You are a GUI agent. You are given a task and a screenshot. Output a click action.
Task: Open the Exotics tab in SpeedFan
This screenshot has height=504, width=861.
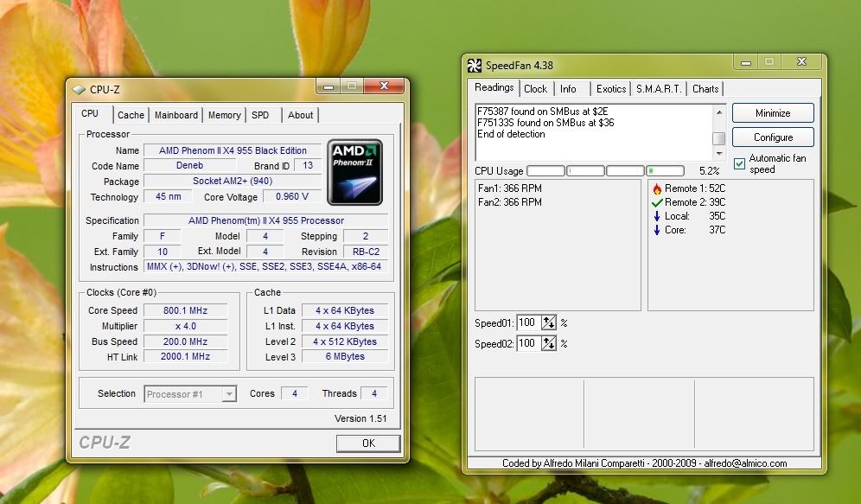coord(610,89)
